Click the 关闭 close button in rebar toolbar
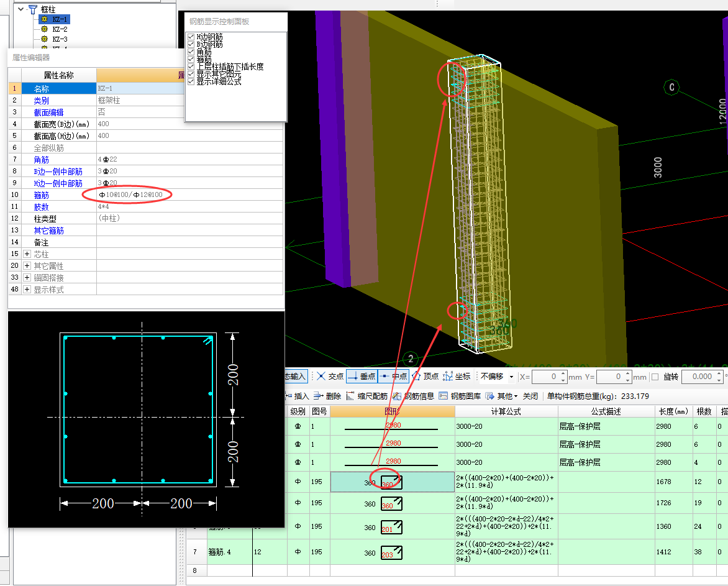Viewport: 728px width, 586px height. click(530, 396)
